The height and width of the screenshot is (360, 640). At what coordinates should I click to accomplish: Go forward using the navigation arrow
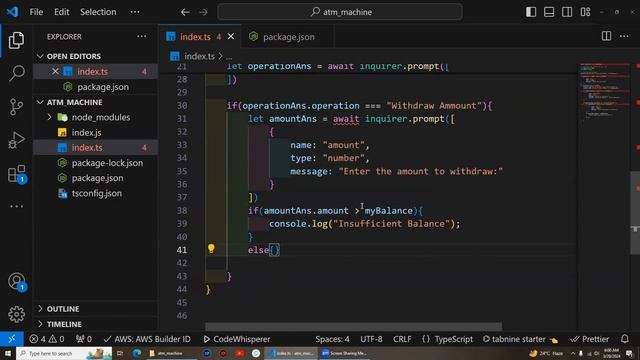(203, 12)
